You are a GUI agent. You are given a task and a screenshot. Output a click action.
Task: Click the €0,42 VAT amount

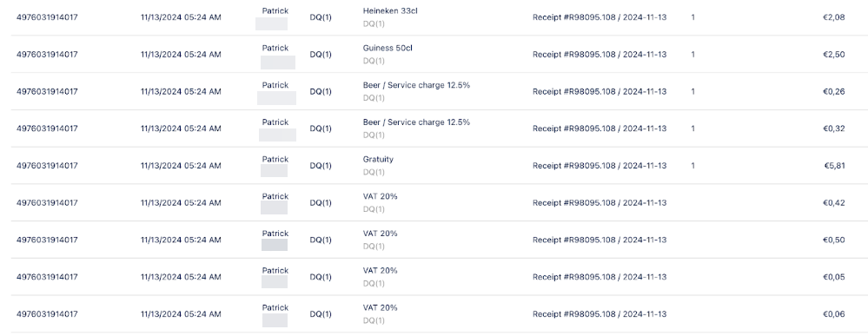pos(833,202)
